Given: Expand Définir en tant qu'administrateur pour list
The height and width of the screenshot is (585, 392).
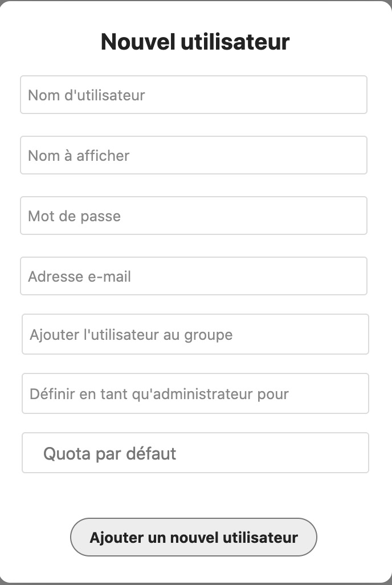Looking at the screenshot, I should [x=195, y=393].
